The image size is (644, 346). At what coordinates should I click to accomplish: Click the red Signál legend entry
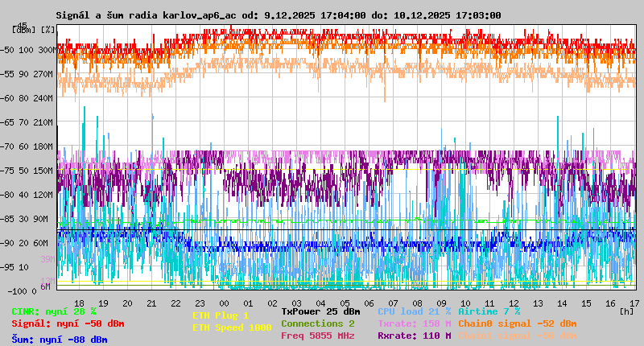click(x=68, y=323)
